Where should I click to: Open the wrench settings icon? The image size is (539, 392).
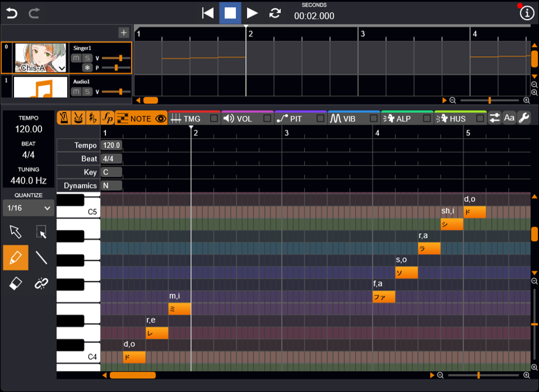[524, 118]
